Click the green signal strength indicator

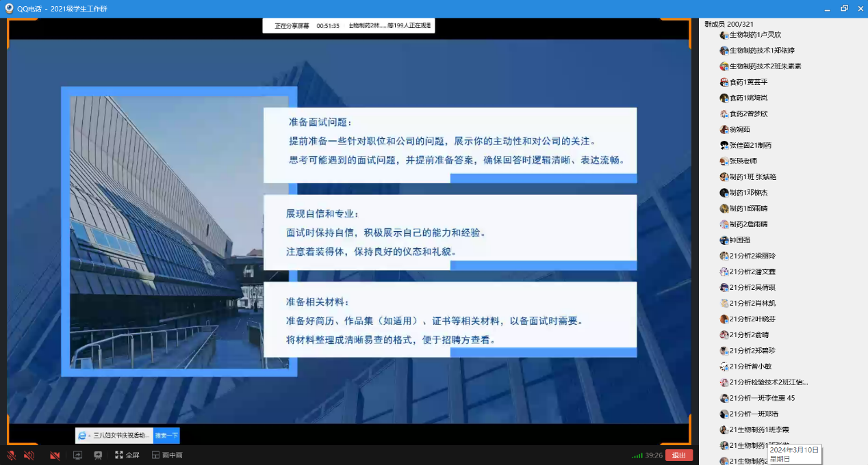637,455
